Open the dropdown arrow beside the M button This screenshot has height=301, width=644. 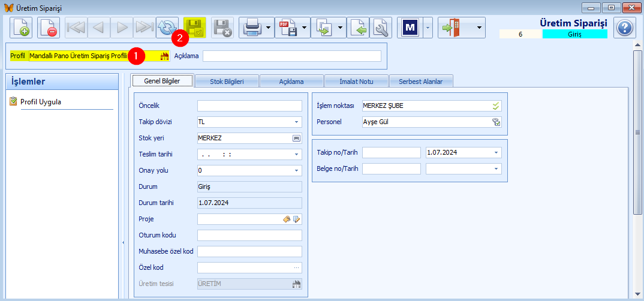point(428,28)
